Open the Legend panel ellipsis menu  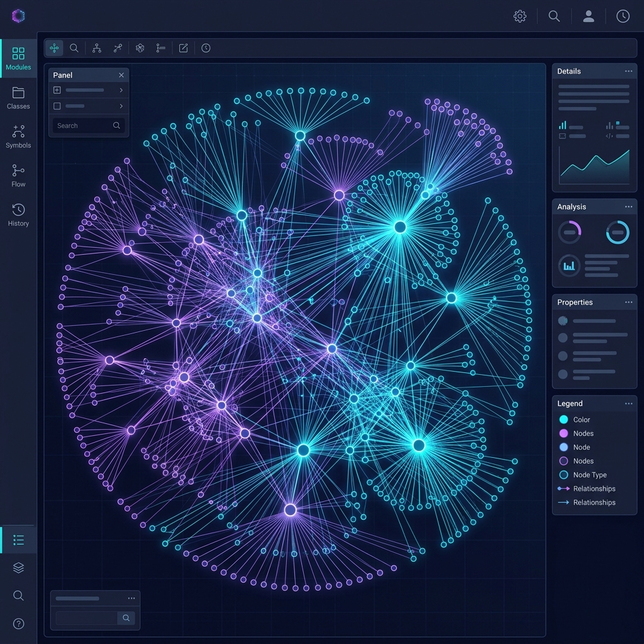point(628,404)
